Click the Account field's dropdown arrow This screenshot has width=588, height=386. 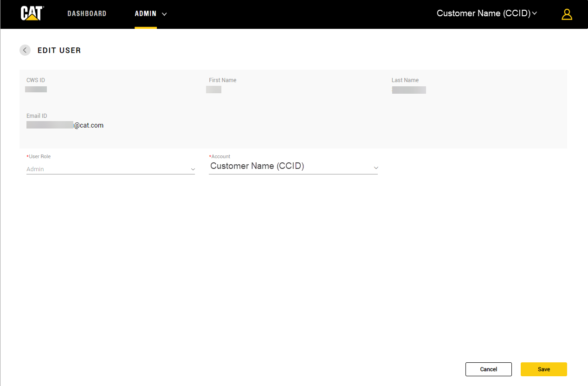[376, 167]
